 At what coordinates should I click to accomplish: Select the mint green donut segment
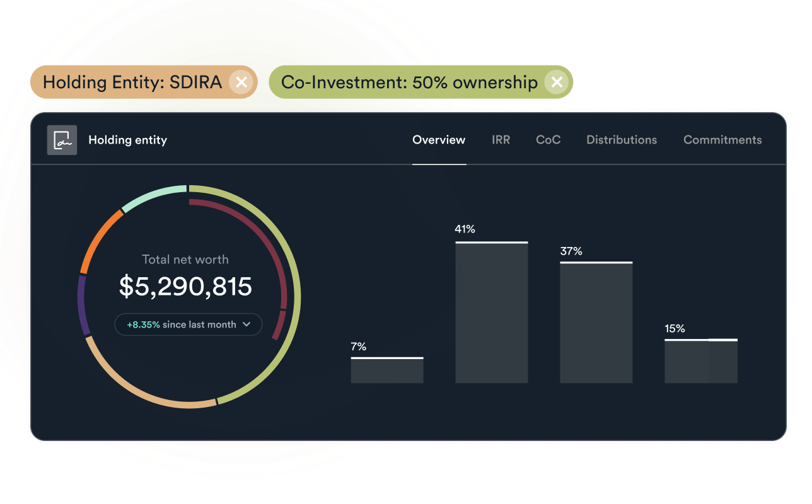pos(154,196)
